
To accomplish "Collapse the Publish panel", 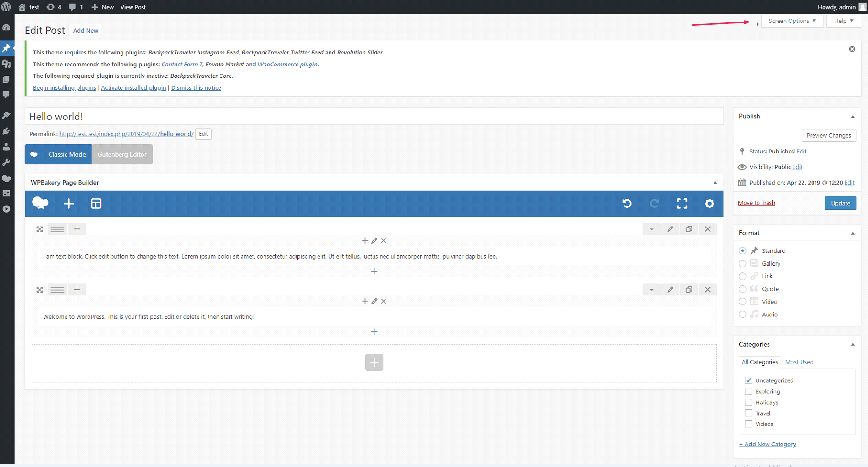I will click(852, 116).
